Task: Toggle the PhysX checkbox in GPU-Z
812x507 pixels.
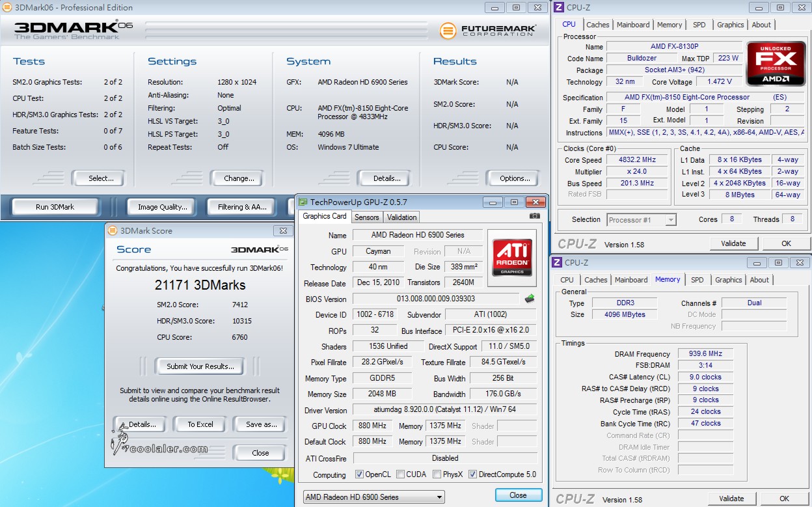Action: [x=437, y=474]
